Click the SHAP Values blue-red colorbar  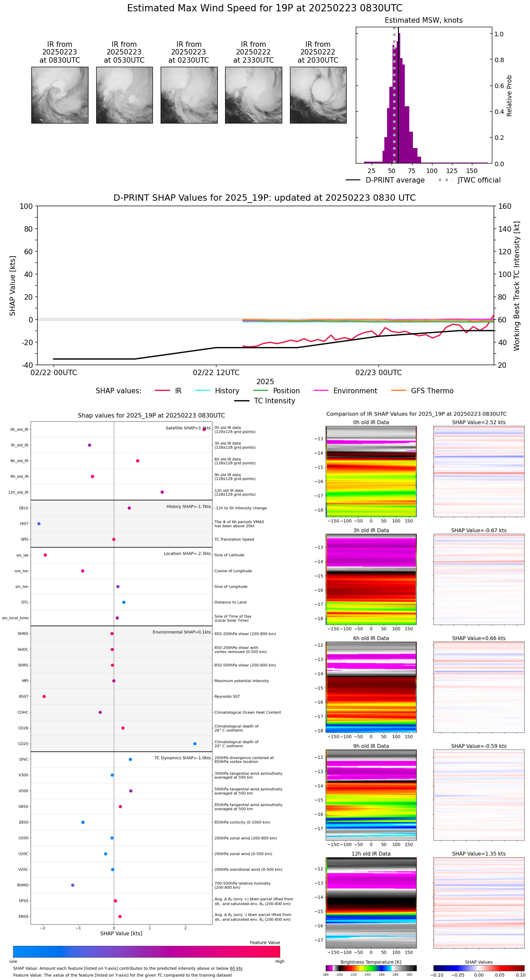click(x=478, y=968)
